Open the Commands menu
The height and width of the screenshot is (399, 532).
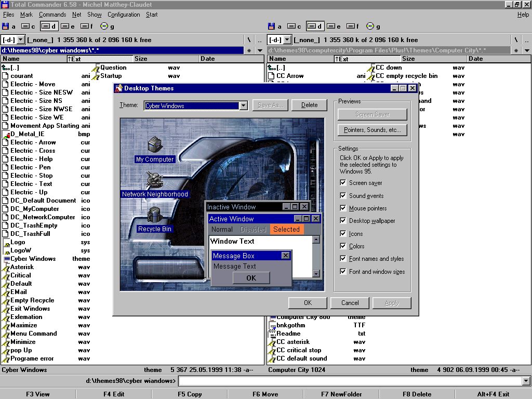pyautogui.click(x=52, y=15)
